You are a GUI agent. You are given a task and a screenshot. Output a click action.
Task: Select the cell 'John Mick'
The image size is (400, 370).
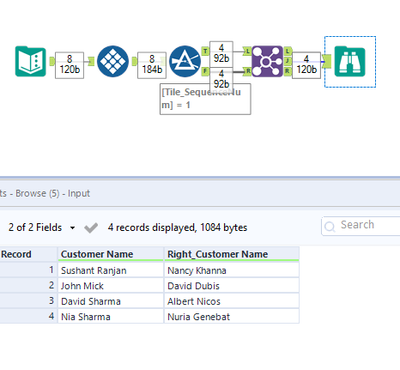coord(110,286)
